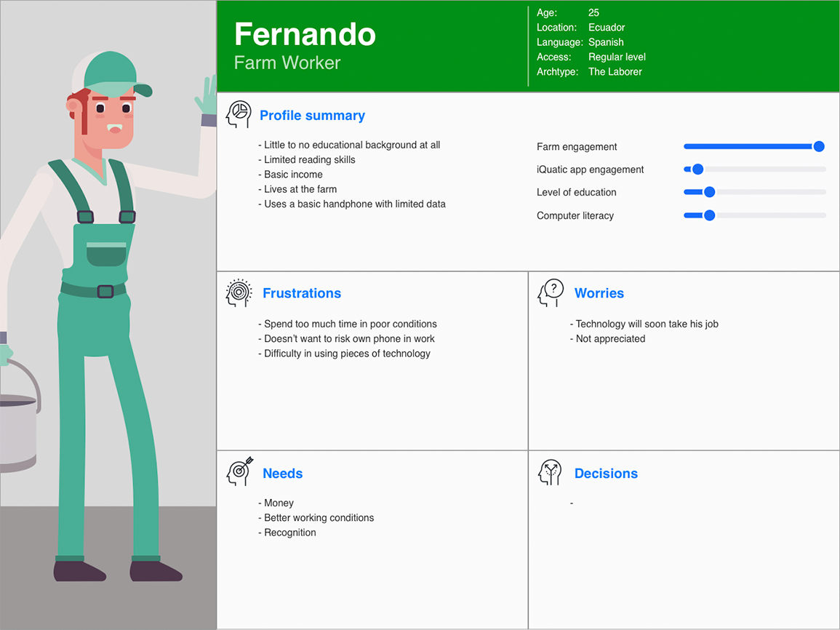Image resolution: width=840 pixels, height=630 pixels.
Task: Click the Profile summary head icon
Action: click(238, 115)
